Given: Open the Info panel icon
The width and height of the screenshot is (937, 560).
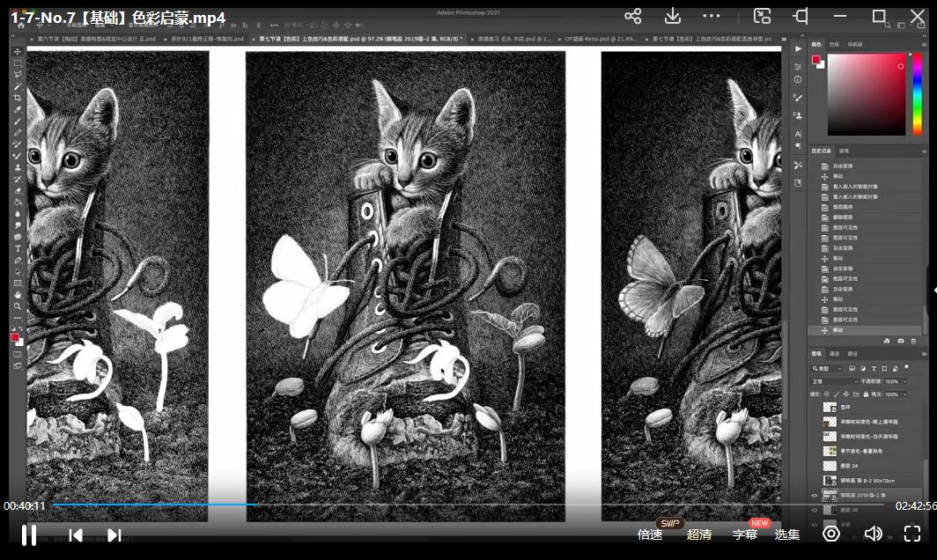Looking at the screenshot, I should pos(799,79).
